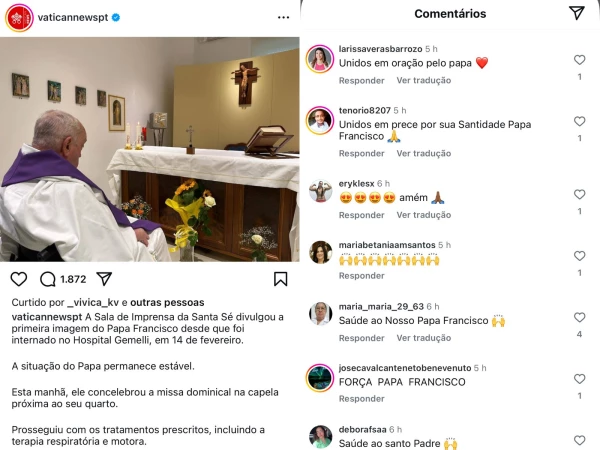Viewport: 600px width, 450px height.
Task: Open the 'outras pessoas' likes list
Action: (x=167, y=302)
